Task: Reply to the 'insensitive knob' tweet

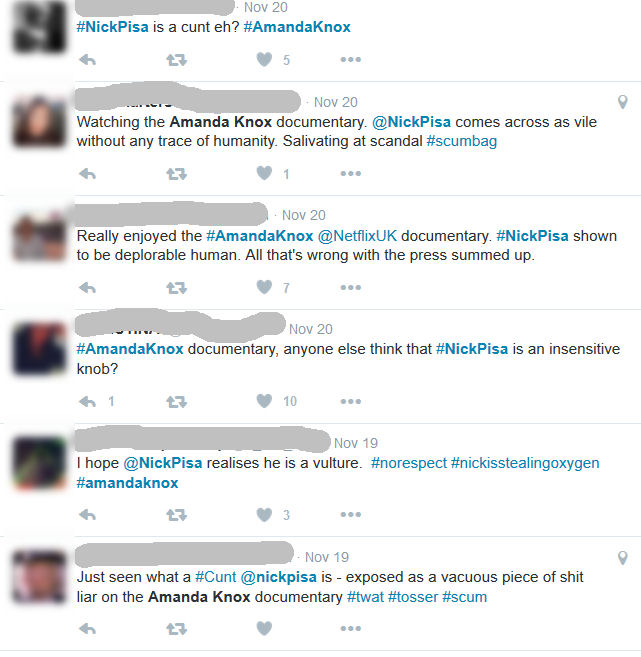Action: click(x=88, y=402)
